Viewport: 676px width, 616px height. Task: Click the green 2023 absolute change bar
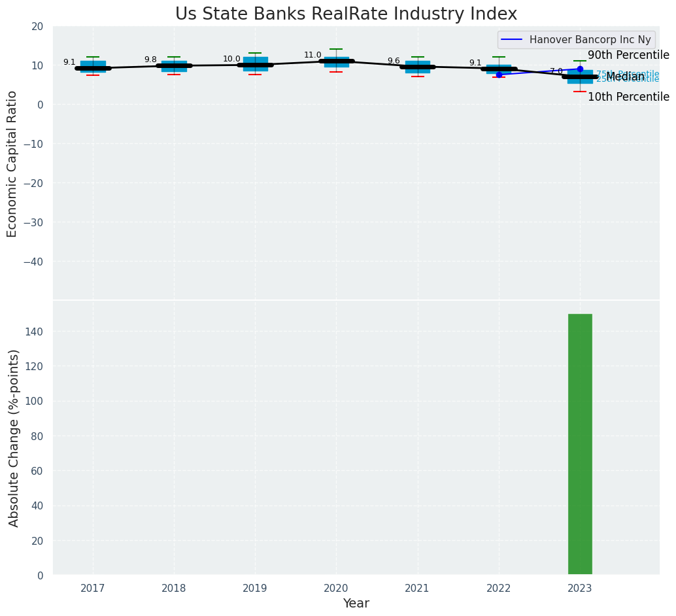580,445
